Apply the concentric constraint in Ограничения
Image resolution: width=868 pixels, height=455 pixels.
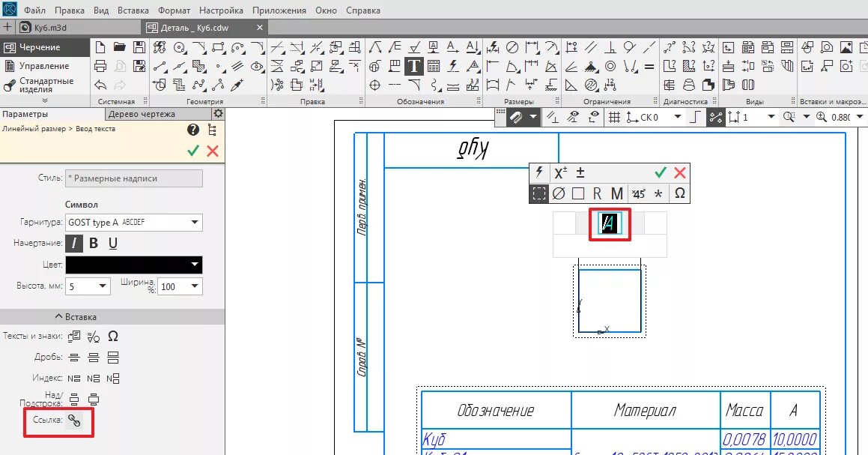point(610,67)
